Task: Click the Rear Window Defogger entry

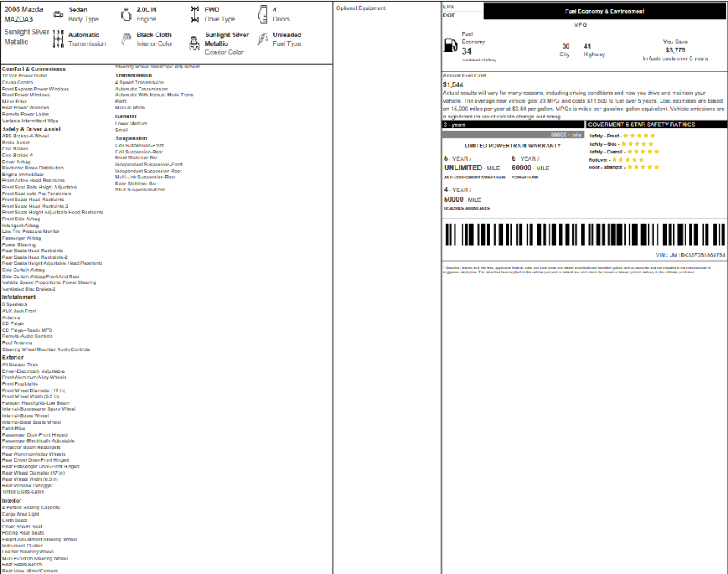Action: tap(27, 486)
